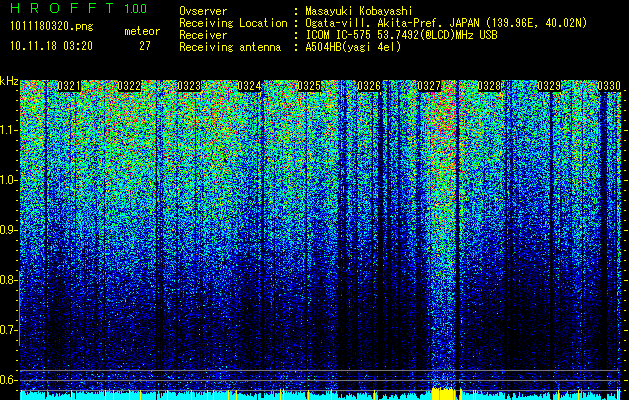629x400 pixels.
Task: Click the meteor count 27
Action: [145, 46]
